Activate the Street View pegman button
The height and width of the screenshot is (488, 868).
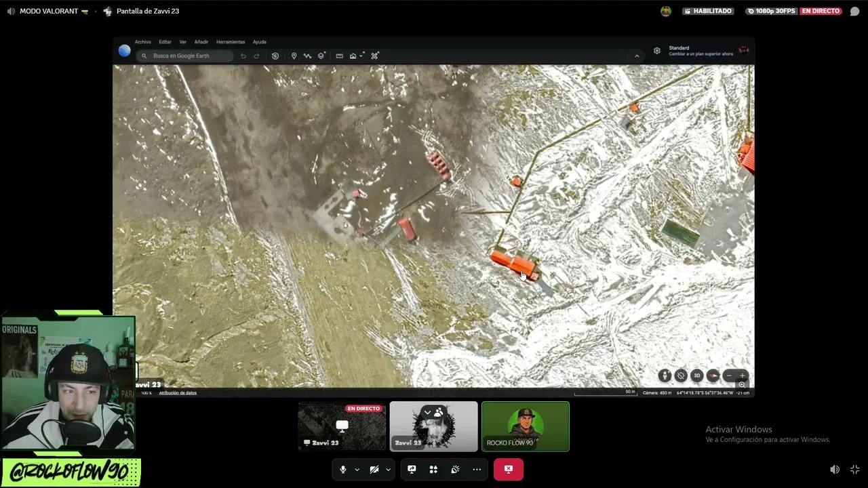point(665,375)
